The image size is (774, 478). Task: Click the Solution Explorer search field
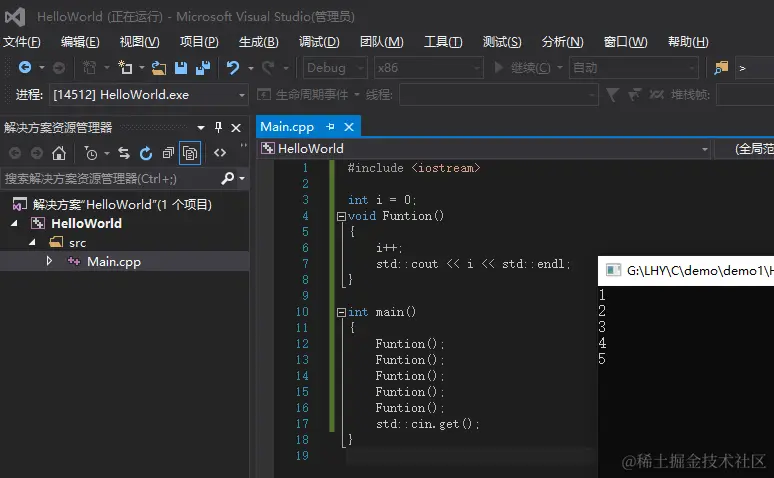click(111, 178)
